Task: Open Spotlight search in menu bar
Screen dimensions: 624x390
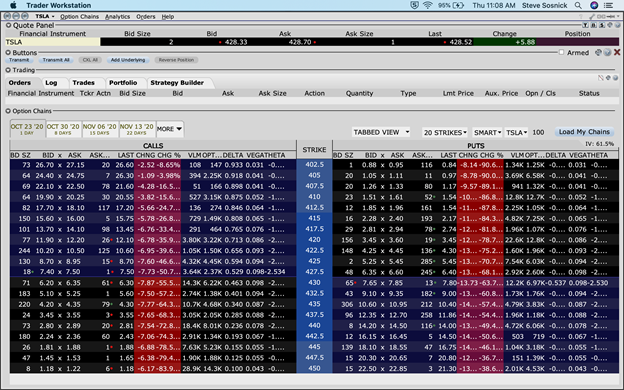Action: coord(578,5)
